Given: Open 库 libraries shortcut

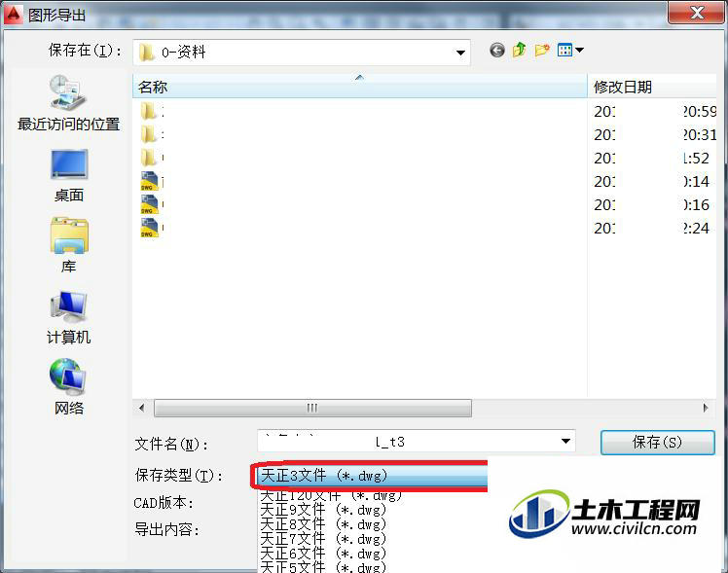Looking at the screenshot, I should pos(69,245).
